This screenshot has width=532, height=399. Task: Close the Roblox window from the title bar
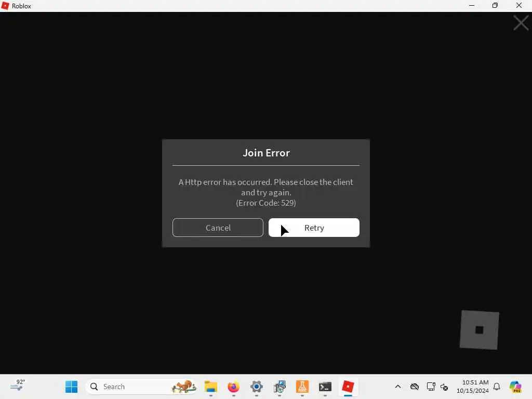pyautogui.click(x=519, y=5)
